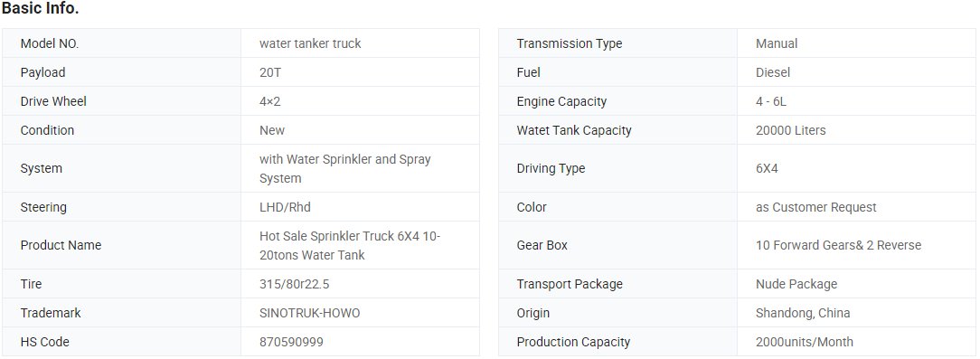The width and height of the screenshot is (980, 359).
Task: Click the SINOTRUK-HOWO trademark value
Action: 309,313
